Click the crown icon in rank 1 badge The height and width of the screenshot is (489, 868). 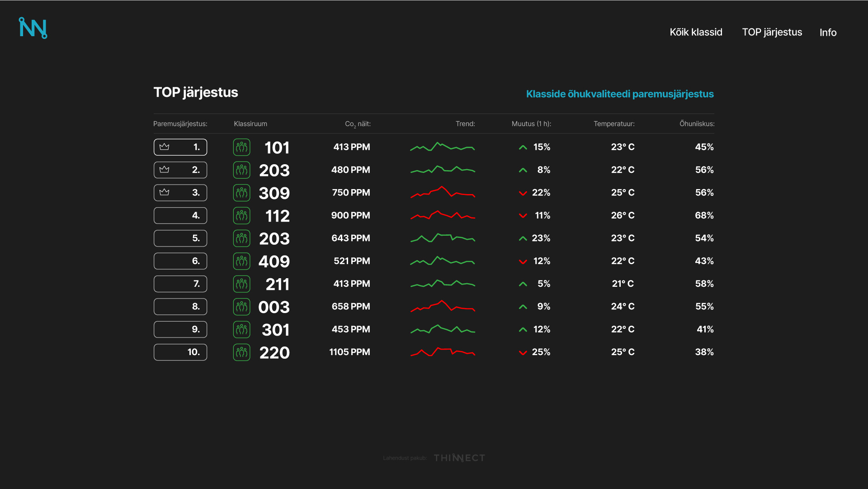point(165,147)
